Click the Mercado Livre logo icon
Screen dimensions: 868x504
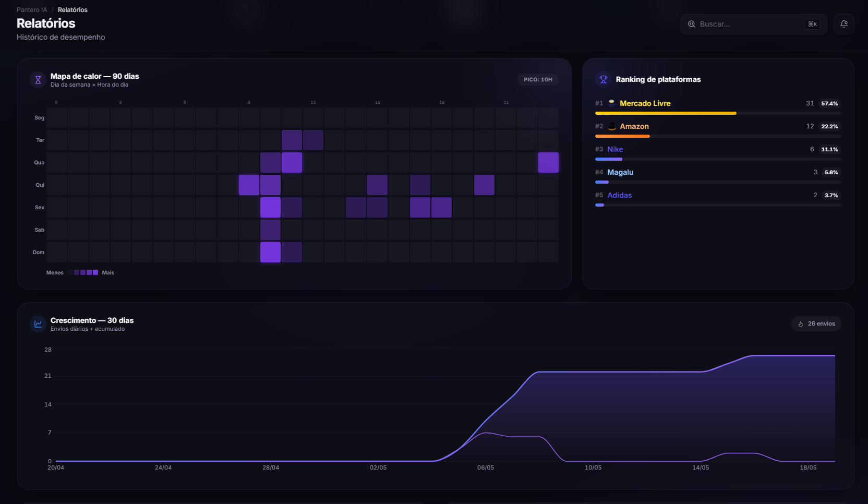click(612, 103)
